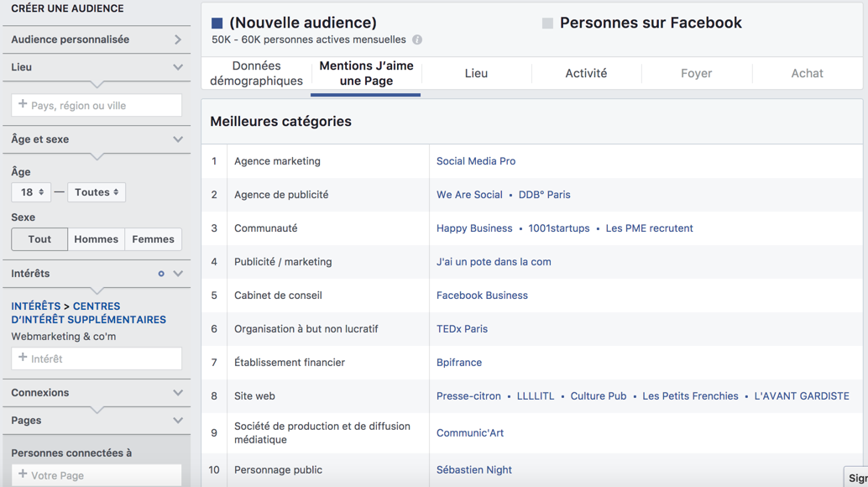Collapse the Connexions section chevron

point(178,393)
